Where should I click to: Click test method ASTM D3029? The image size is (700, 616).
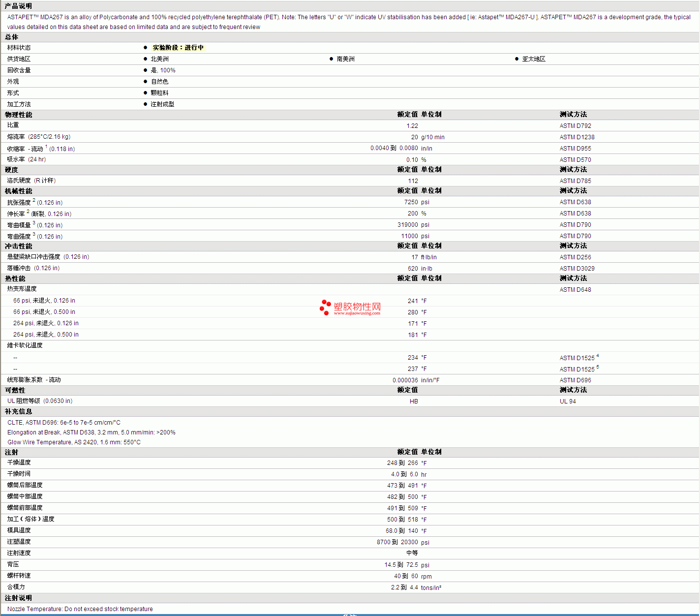click(x=577, y=269)
